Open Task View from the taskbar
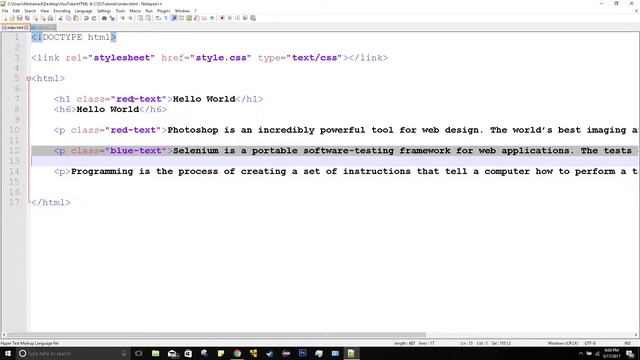The width and height of the screenshot is (640, 360). 139,353
